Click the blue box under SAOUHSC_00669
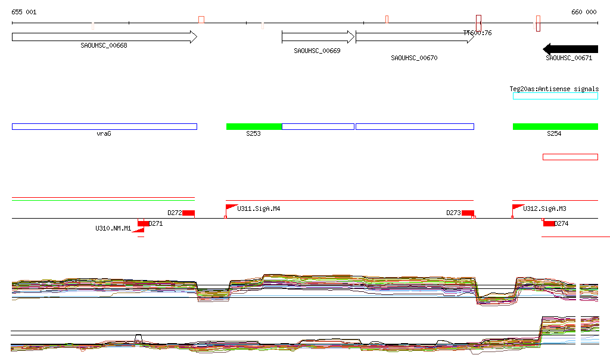This screenshot has height=364, width=610. point(318,126)
